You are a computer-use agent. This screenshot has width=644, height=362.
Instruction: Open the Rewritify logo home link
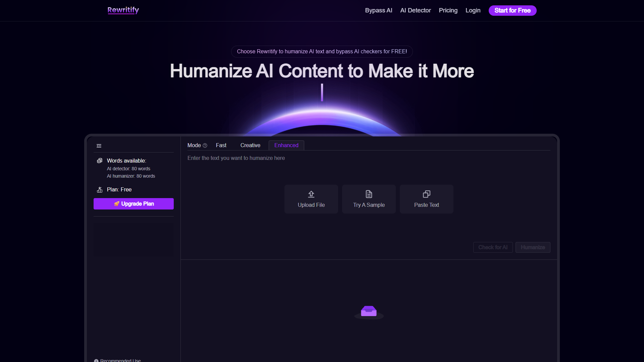click(123, 10)
